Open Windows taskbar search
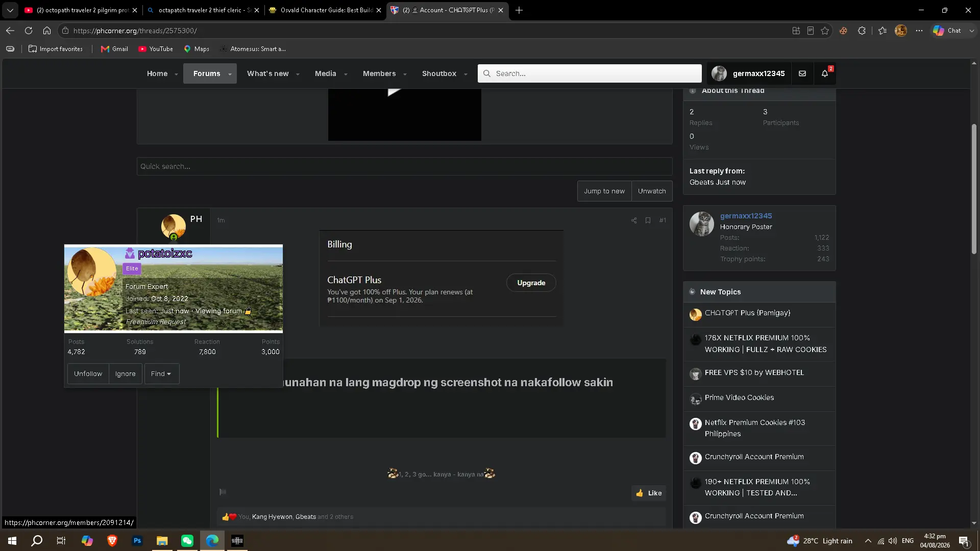Viewport: 980px width, 551px height. coord(37,541)
